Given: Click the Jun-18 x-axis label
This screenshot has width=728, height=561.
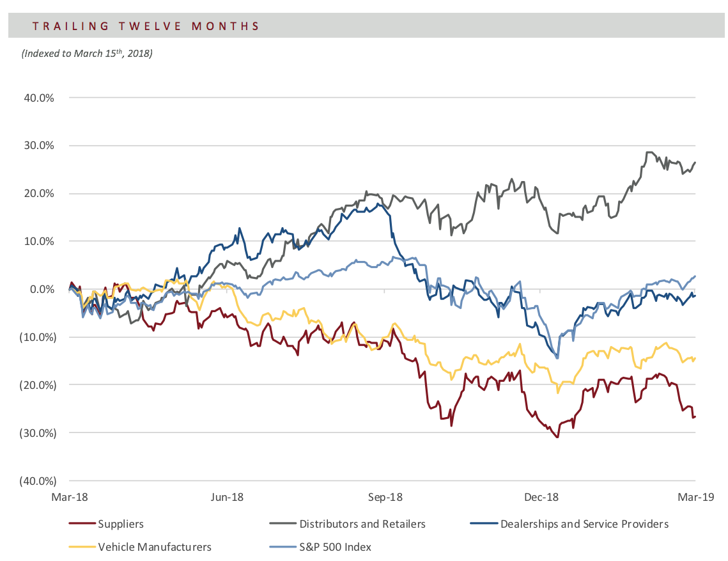Looking at the screenshot, I should pos(226,497).
